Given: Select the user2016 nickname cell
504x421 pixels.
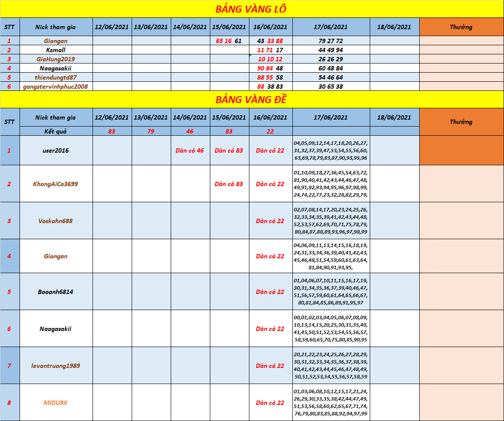Looking at the screenshot, I should (56, 150).
